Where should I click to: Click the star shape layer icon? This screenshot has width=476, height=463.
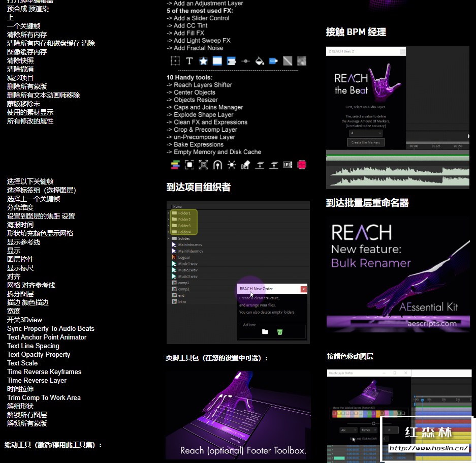click(203, 61)
